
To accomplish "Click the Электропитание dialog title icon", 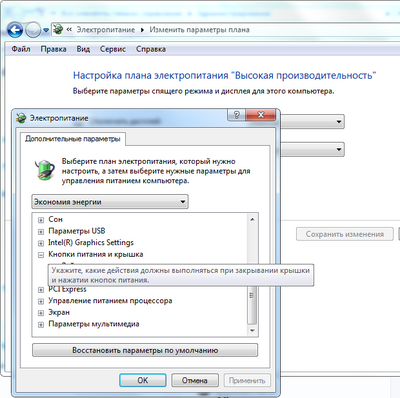I will click(x=21, y=118).
